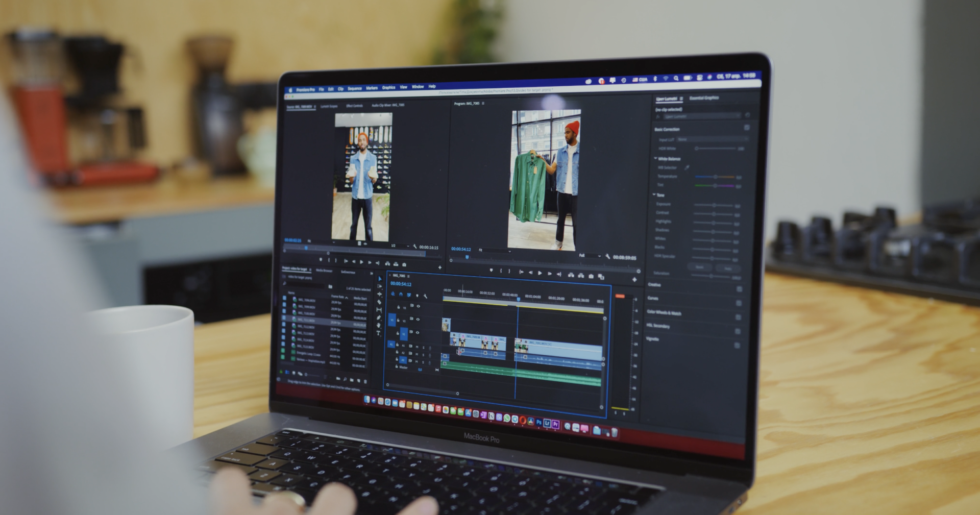Play the Program monitor sequence
The height and width of the screenshot is (515, 980).
tap(540, 273)
